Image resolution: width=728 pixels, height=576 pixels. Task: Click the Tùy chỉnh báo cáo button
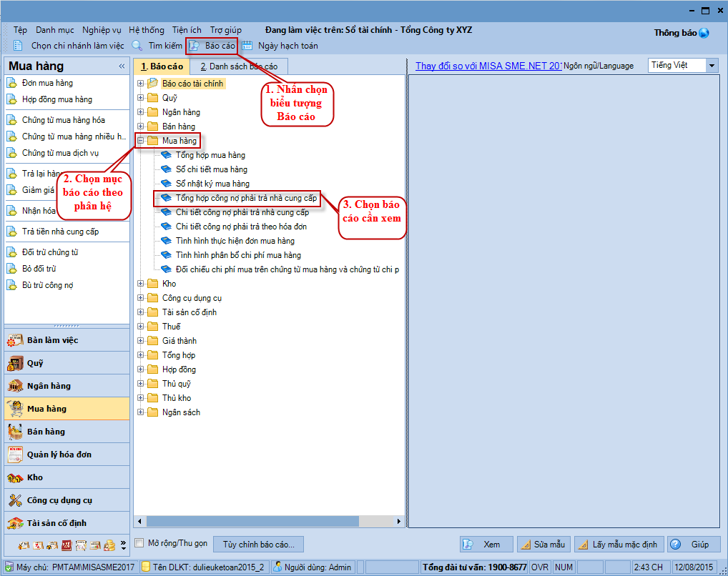(x=258, y=545)
